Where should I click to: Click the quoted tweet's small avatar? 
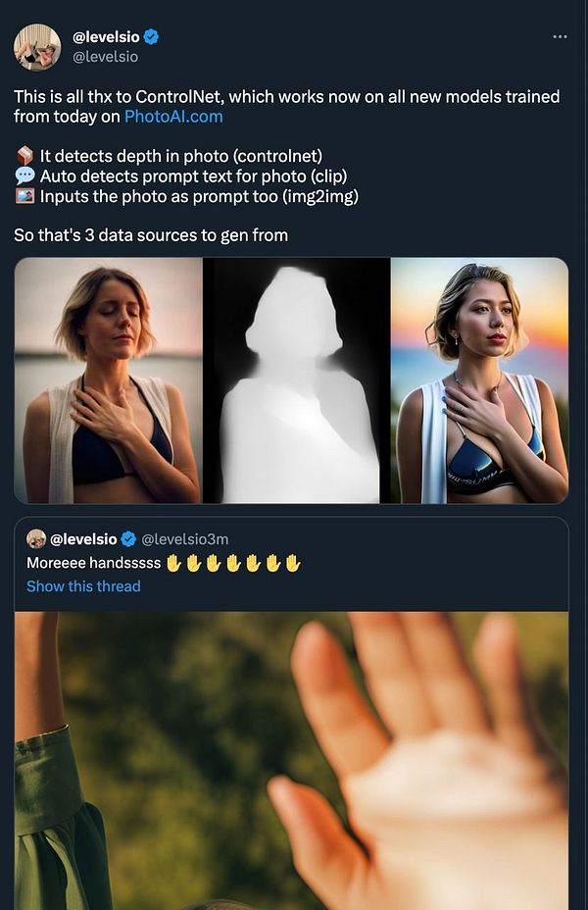pos(36,538)
